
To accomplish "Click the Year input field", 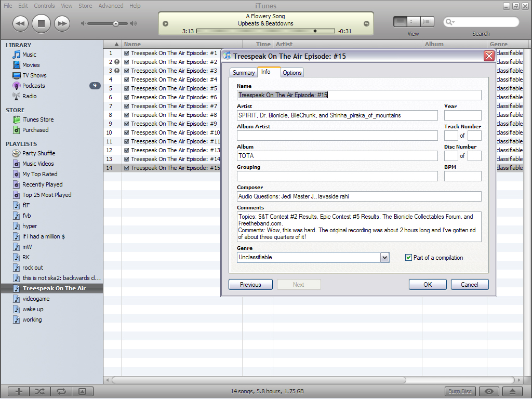I will click(463, 115).
